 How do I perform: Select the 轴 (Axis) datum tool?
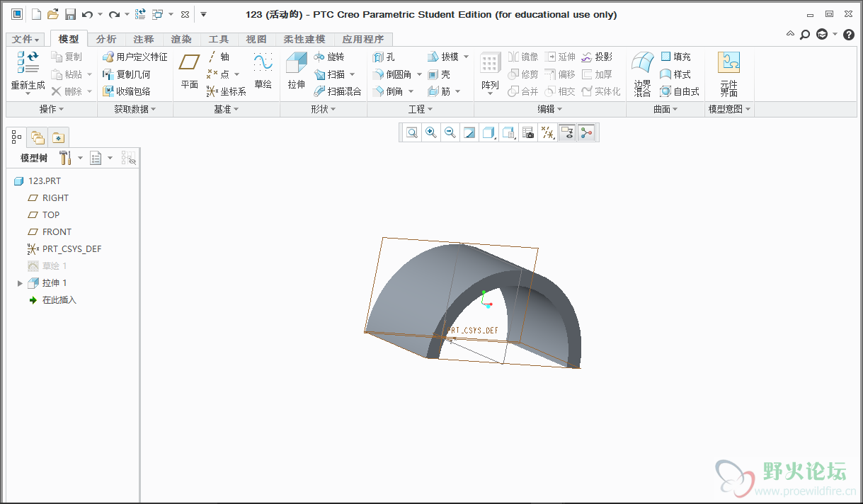[218, 57]
